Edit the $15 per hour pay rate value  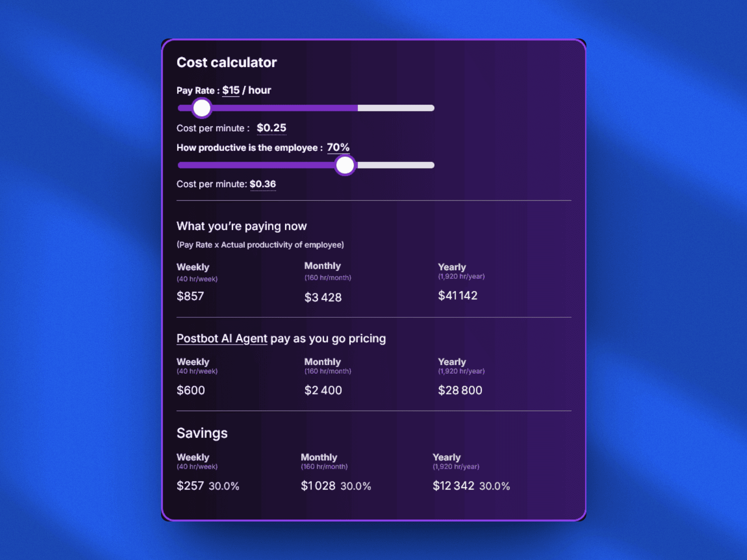pos(230,90)
